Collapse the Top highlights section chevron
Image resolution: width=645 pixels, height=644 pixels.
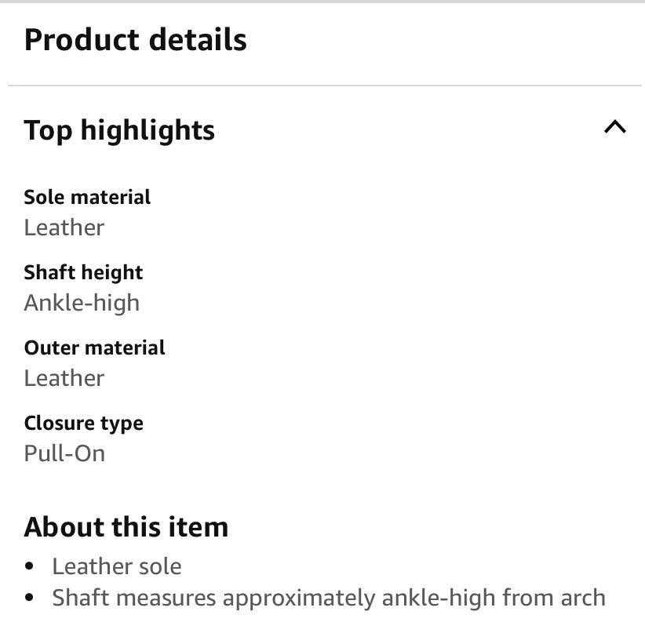pos(615,127)
